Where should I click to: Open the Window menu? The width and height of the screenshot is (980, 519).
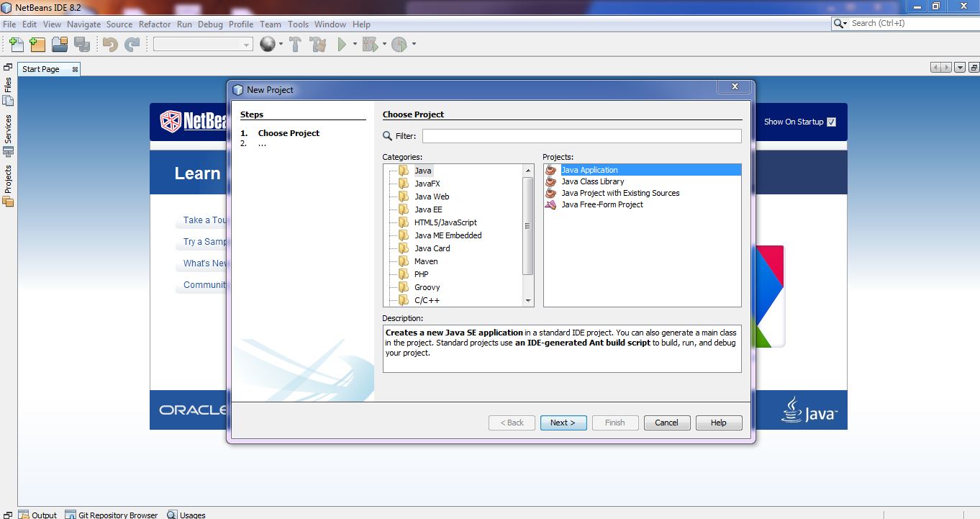pos(330,24)
